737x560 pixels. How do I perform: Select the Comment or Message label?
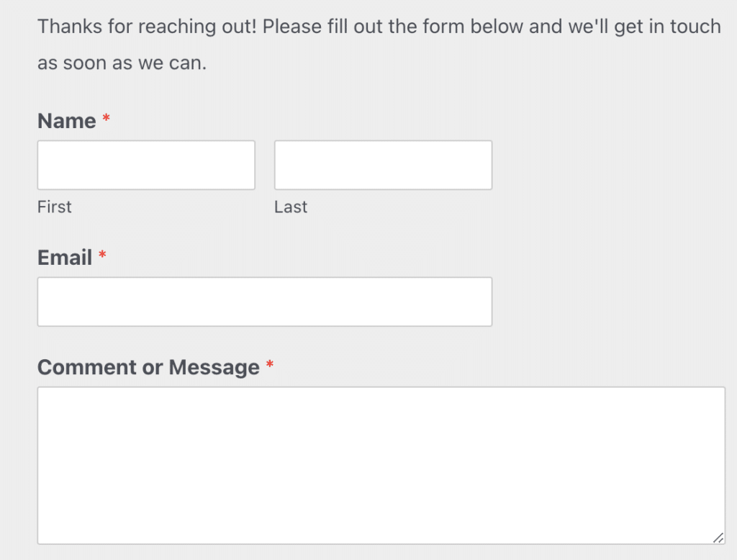148,367
